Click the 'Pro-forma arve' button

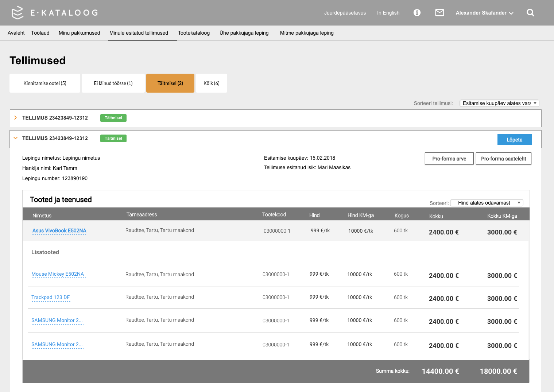point(449,159)
